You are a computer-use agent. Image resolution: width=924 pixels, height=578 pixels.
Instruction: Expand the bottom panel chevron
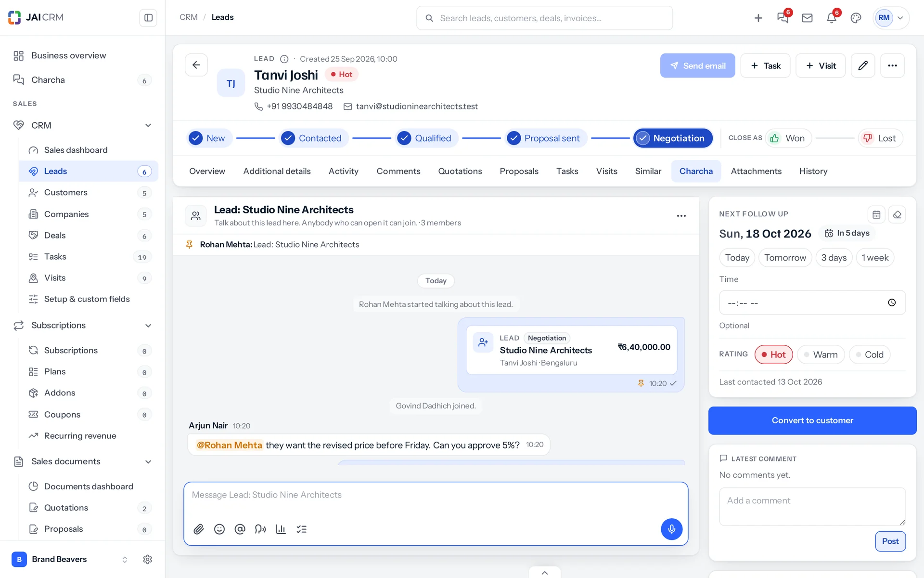click(545, 573)
